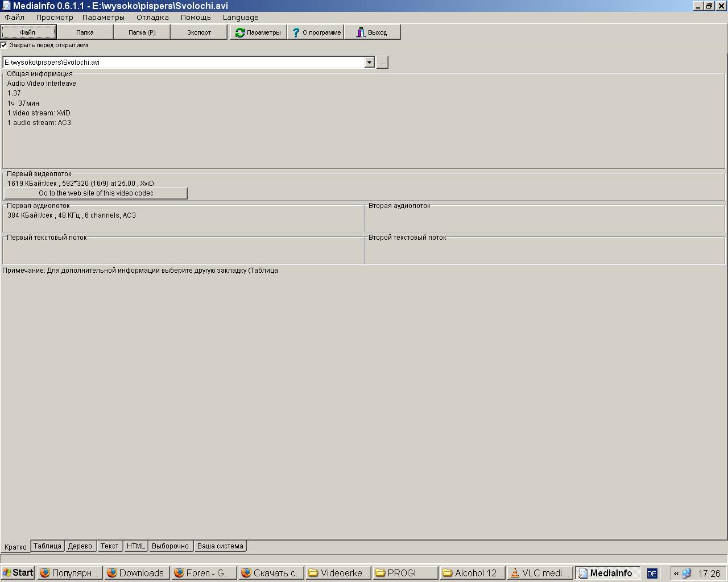
Task: Click the network tray icon beside the clock
Action: coord(686,573)
